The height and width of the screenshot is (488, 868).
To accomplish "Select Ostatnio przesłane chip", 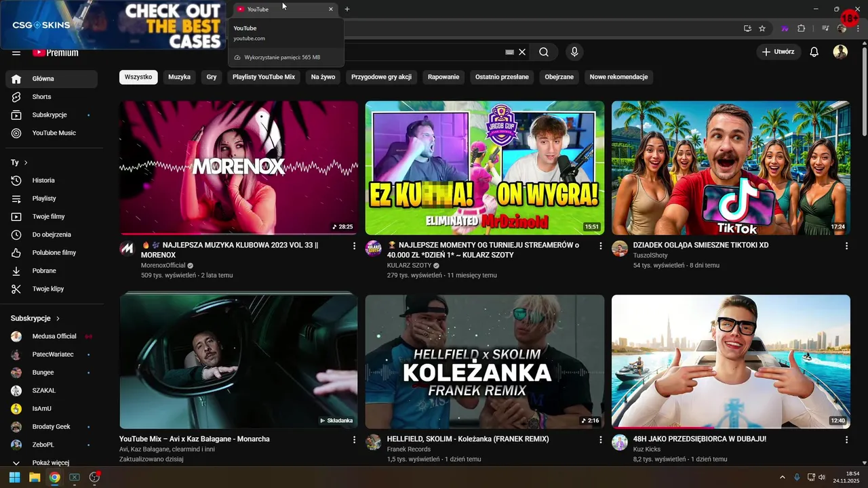I will [x=502, y=77].
